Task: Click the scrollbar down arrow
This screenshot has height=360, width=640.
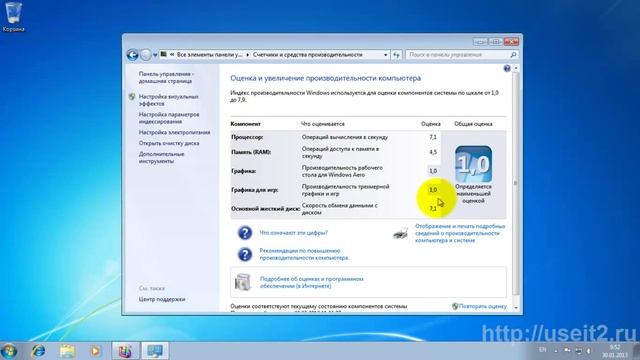Action: pyautogui.click(x=516, y=308)
